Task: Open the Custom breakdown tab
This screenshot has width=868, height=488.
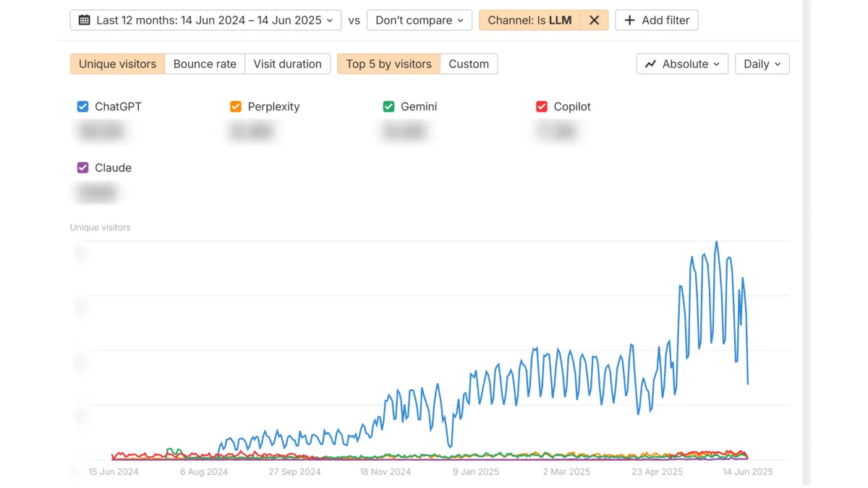Action: 469,64
